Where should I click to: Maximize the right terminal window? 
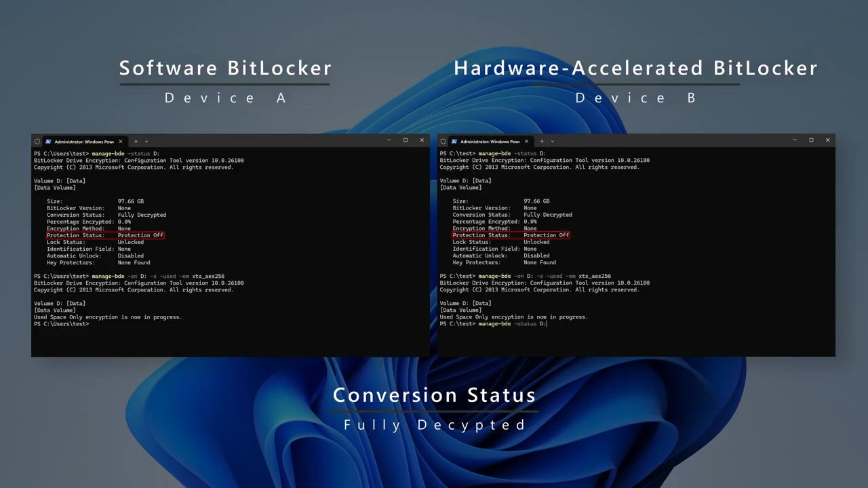coord(811,140)
